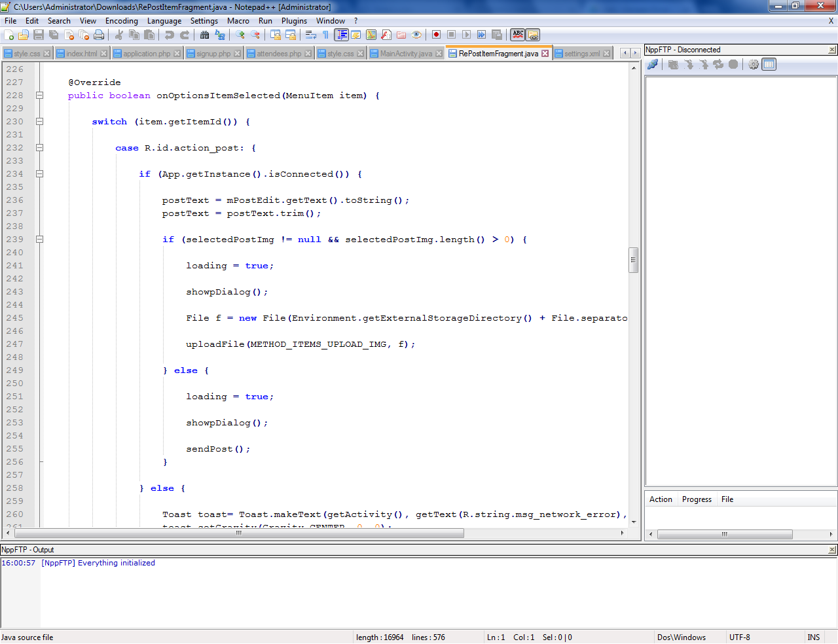The width and height of the screenshot is (838, 644).
Task: Click the NppFTP connect icon
Action: pyautogui.click(x=653, y=64)
